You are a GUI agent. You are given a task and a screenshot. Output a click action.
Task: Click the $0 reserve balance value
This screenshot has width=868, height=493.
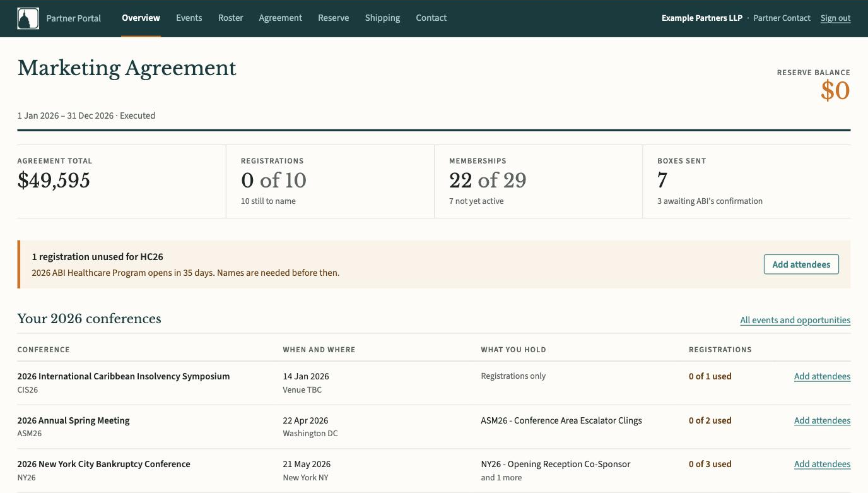tap(835, 91)
